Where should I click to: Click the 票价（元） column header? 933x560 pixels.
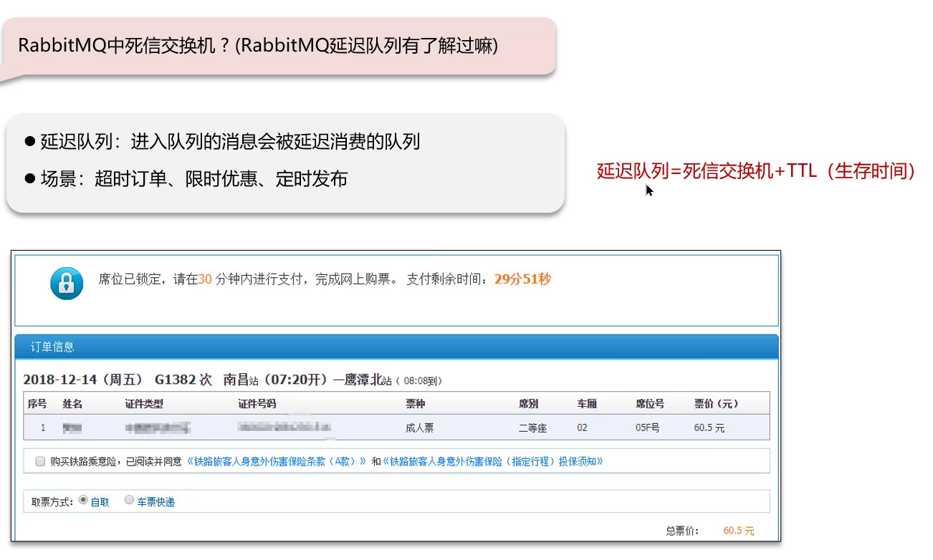click(x=717, y=404)
